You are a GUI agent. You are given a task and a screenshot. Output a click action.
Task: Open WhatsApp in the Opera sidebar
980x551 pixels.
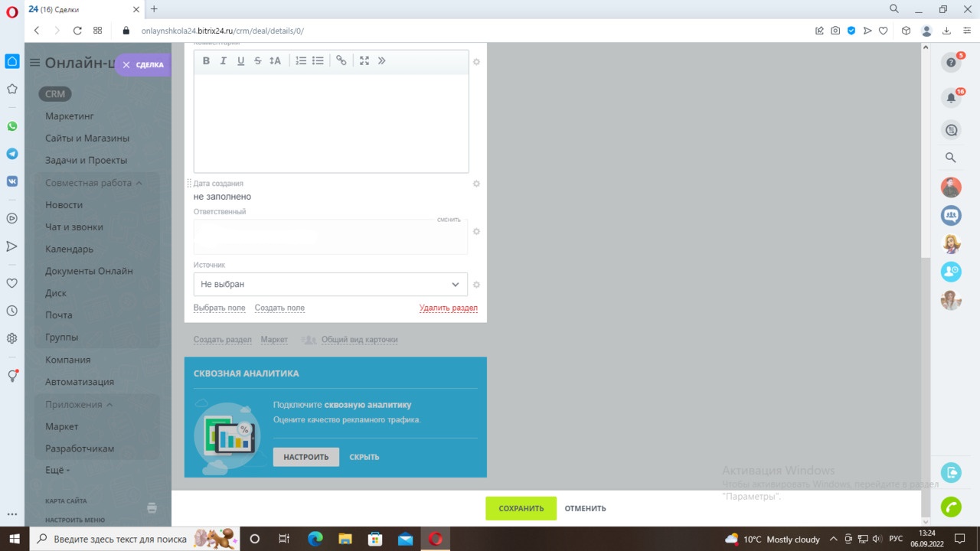pos(12,126)
